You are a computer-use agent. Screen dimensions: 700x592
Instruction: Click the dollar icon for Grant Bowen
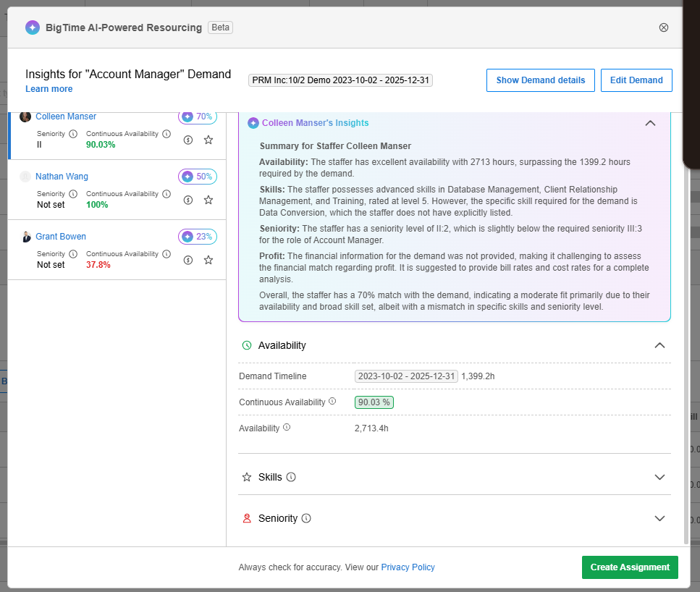(188, 260)
